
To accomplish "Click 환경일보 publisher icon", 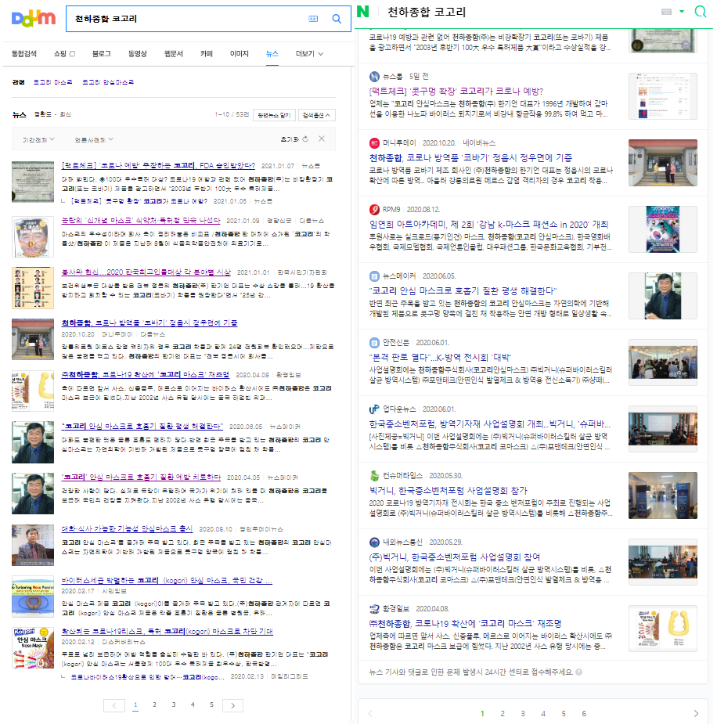I will click(x=374, y=608).
